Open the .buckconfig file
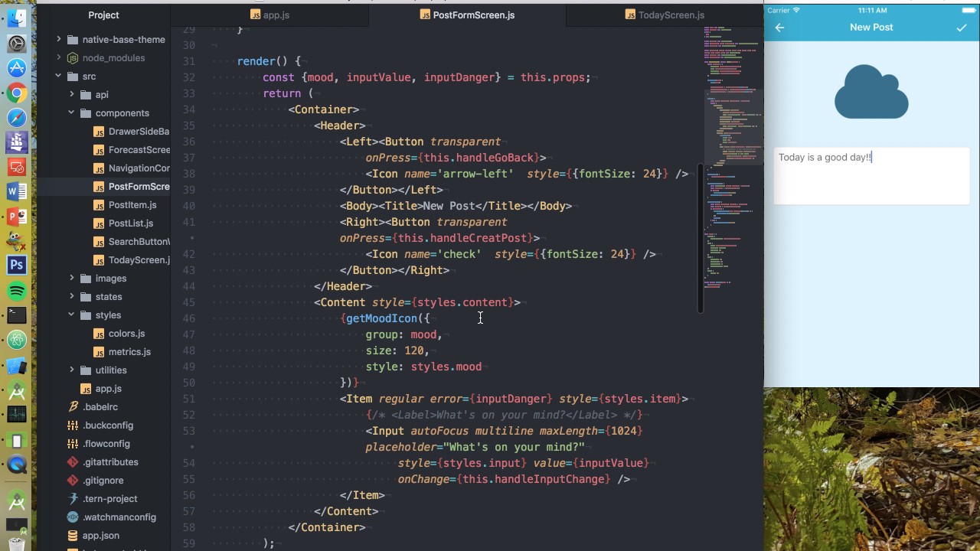 [x=107, y=425]
